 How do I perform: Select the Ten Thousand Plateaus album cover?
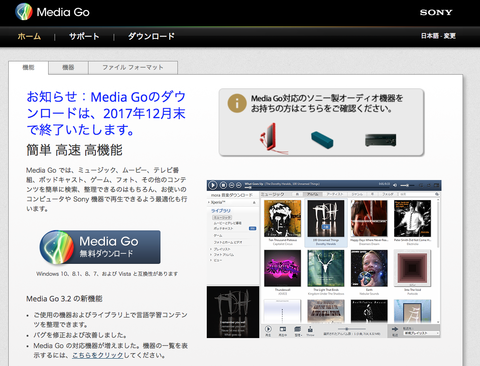[282, 218]
